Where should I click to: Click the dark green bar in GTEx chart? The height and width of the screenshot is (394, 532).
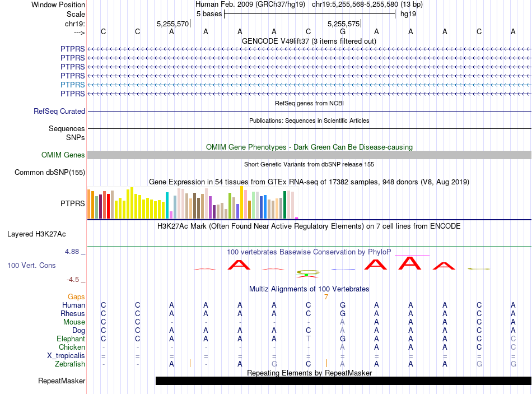[x=285, y=205]
